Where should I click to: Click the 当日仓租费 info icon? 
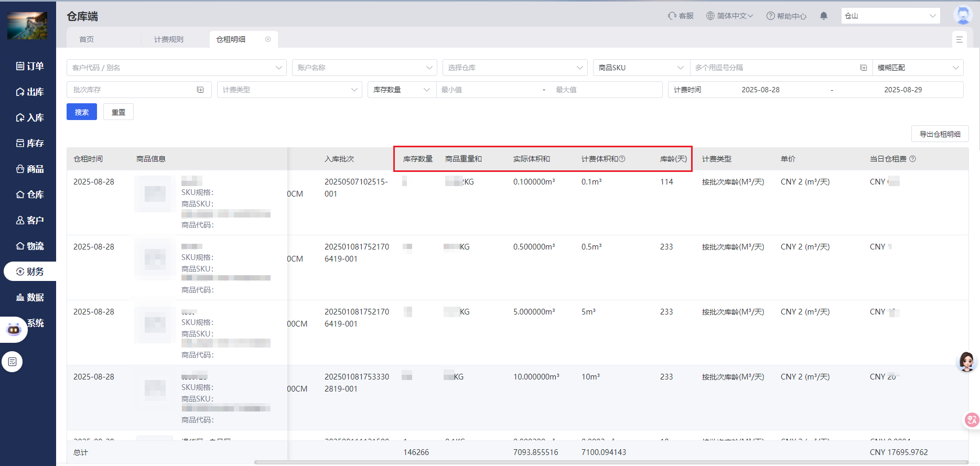point(912,159)
